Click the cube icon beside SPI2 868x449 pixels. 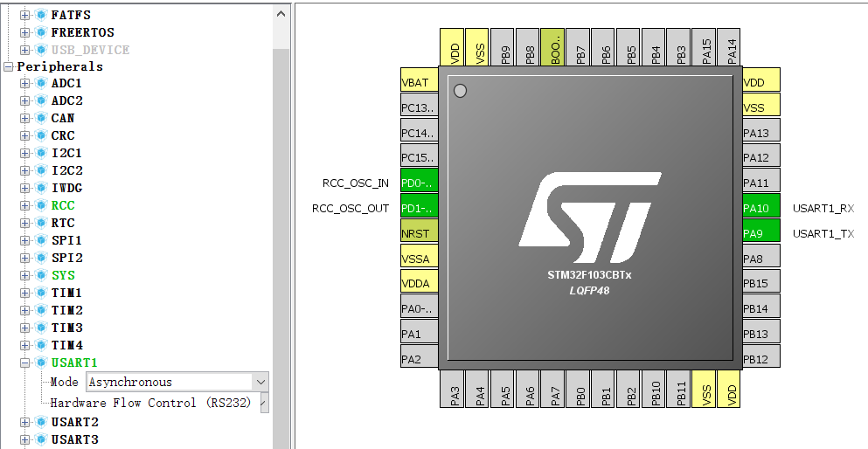(x=40, y=258)
